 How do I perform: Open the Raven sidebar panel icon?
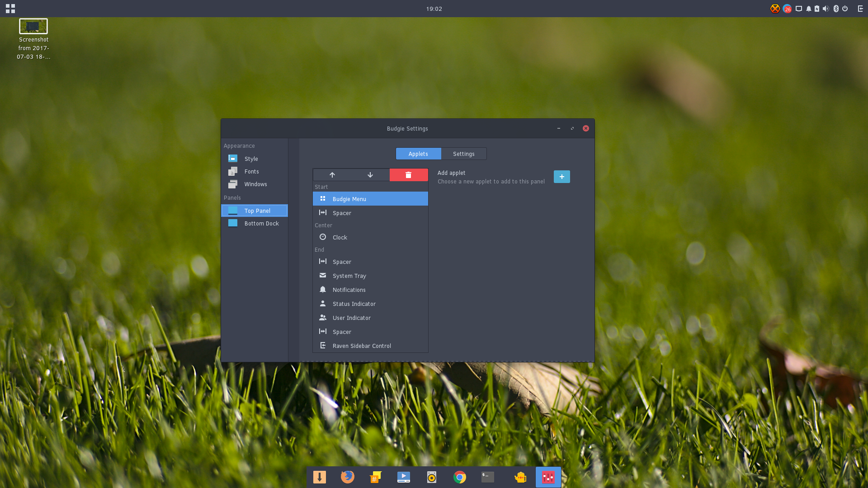click(860, 9)
